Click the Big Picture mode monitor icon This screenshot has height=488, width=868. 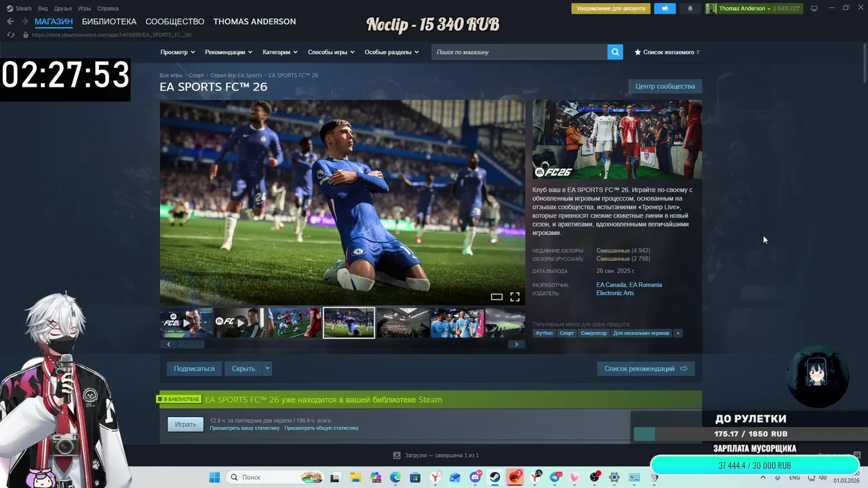click(814, 8)
